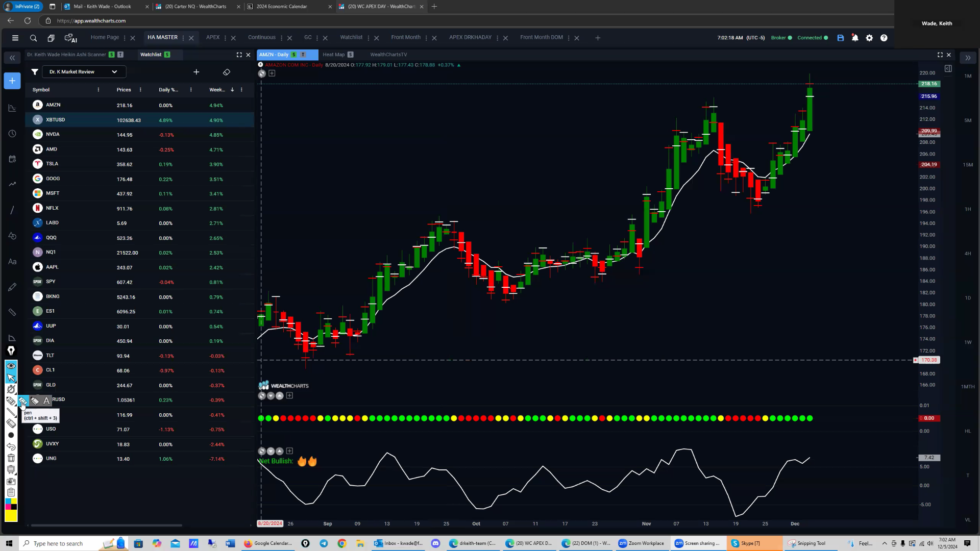Toggle the chart side panel icon near price axis
Viewport: 980px width, 551px height.
(948, 69)
